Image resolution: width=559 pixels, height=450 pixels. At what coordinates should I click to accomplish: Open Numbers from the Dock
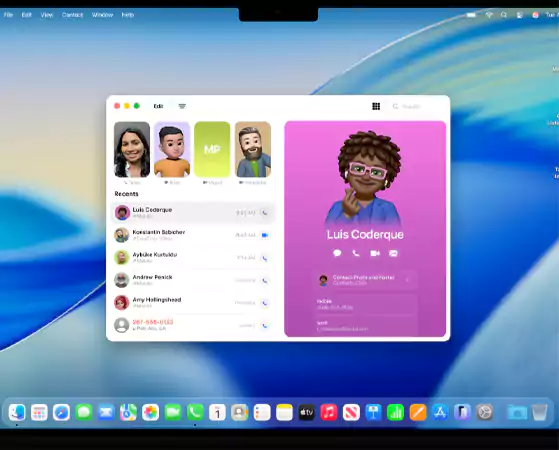click(x=396, y=413)
